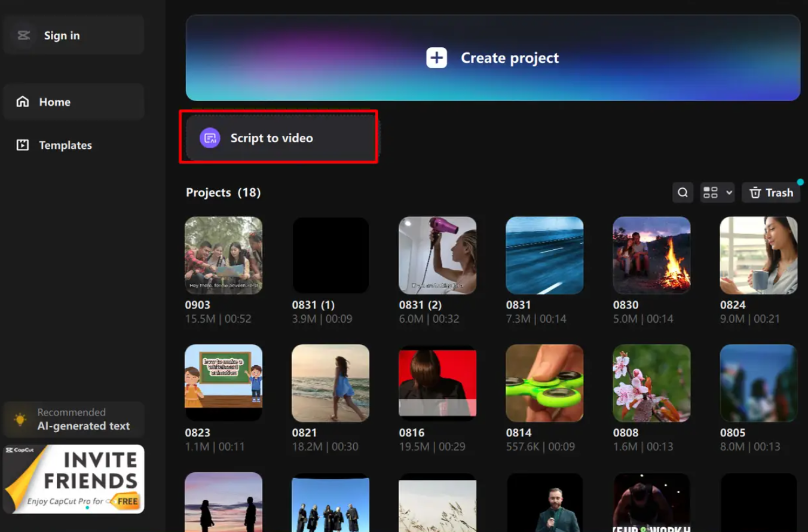Open project search with the magnifier icon
Image resolution: width=808 pixels, height=532 pixels.
[682, 192]
